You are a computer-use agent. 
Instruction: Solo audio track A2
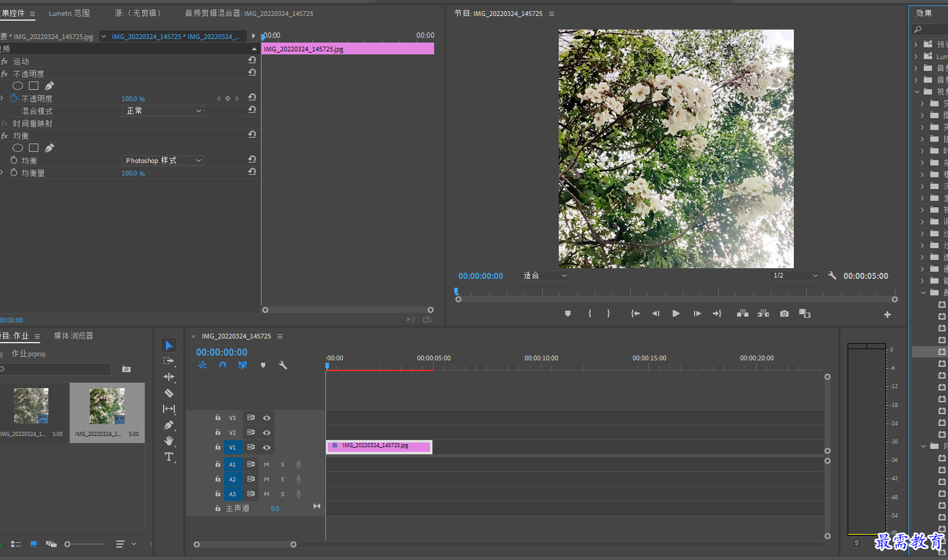tap(282, 479)
